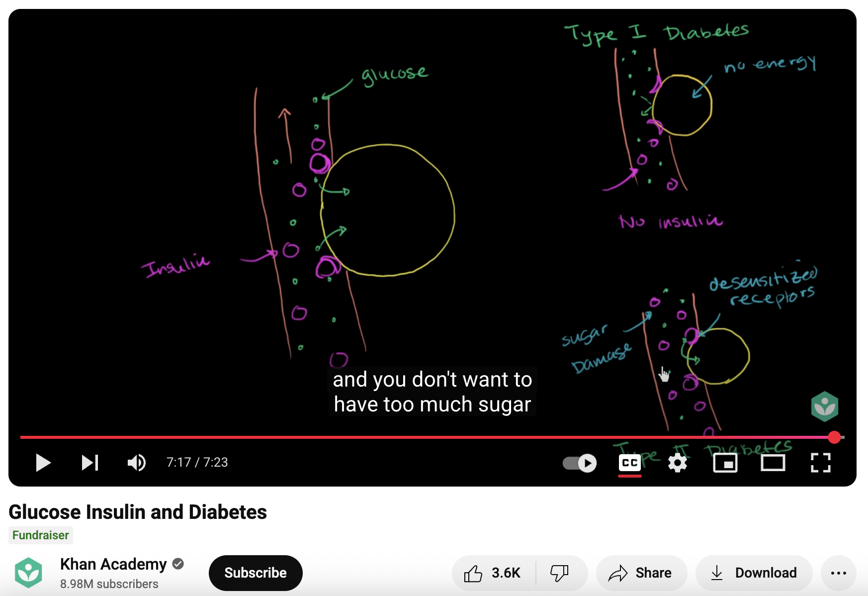Switch to Theater mode

click(x=773, y=463)
